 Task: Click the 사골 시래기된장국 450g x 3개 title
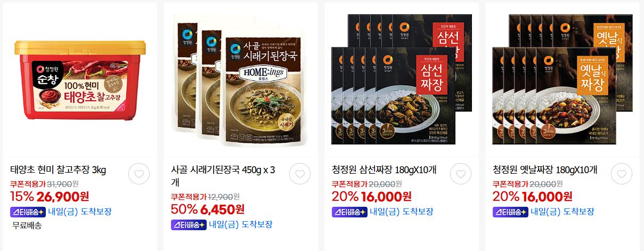224,177
